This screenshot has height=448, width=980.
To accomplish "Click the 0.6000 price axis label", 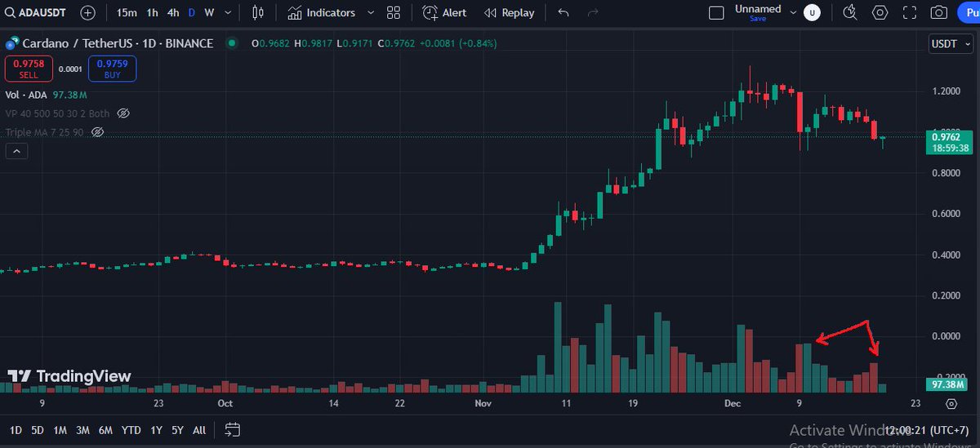I will coord(947,214).
